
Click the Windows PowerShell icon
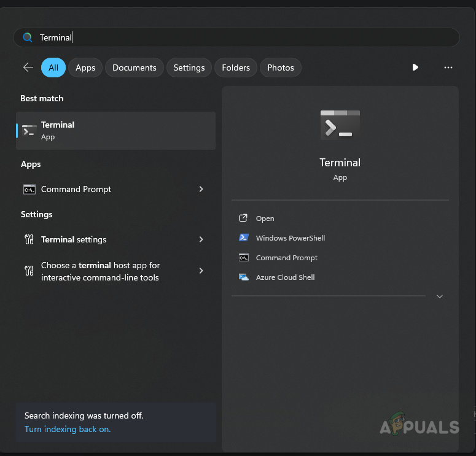[x=243, y=238]
